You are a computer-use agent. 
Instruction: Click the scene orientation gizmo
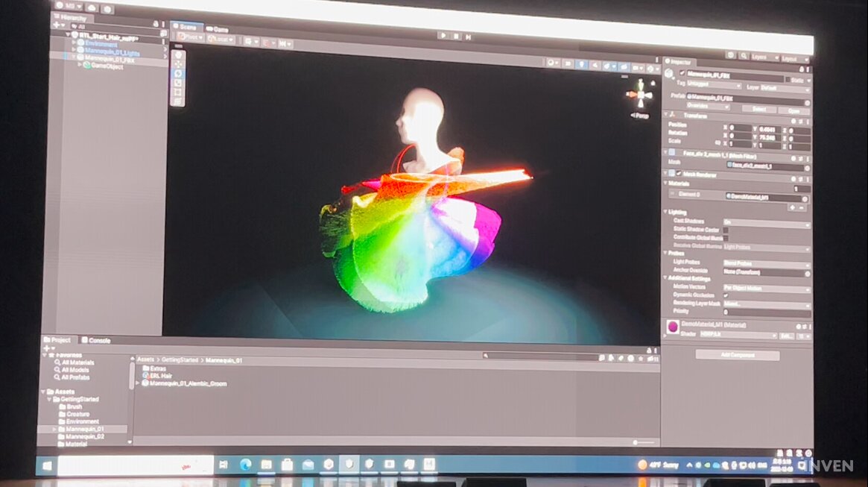click(x=639, y=95)
